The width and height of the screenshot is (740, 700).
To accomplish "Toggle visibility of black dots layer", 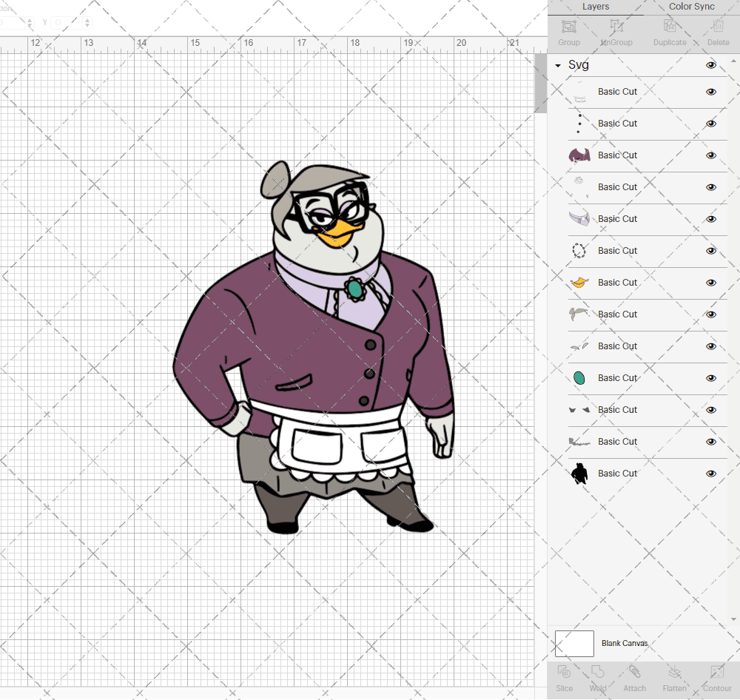I will click(x=710, y=124).
